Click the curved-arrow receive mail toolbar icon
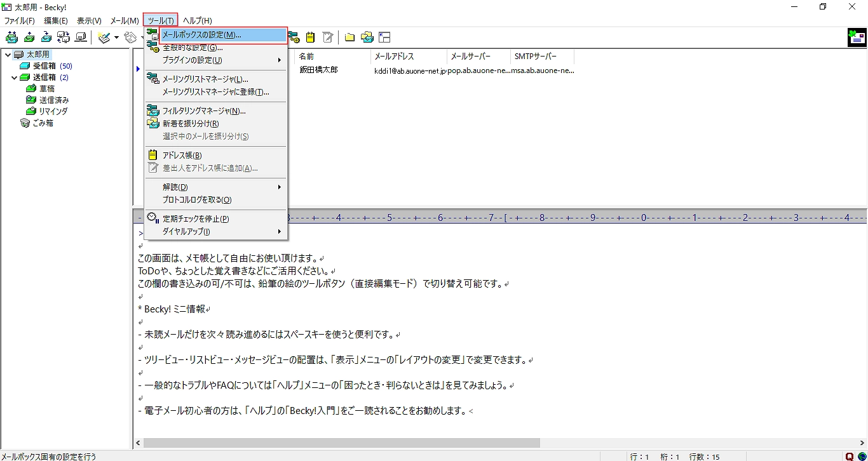The width and height of the screenshot is (868, 461). coord(46,37)
